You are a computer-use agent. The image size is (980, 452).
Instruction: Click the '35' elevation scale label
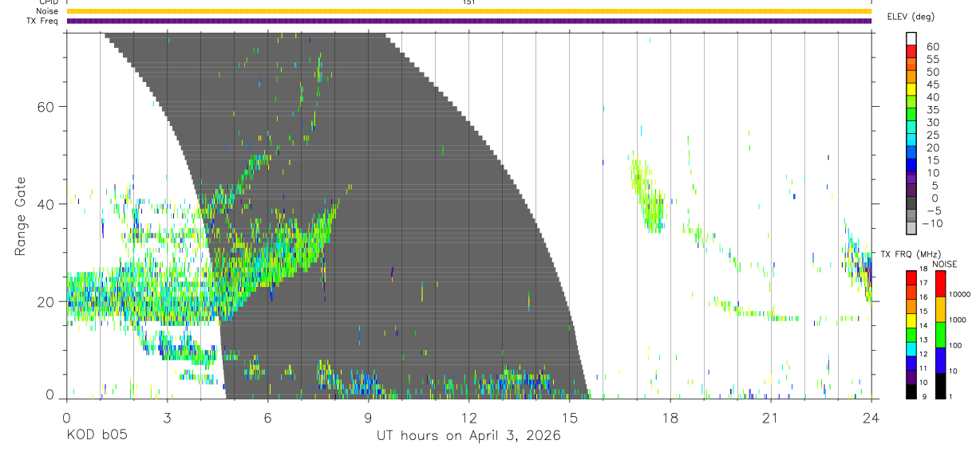[x=932, y=110]
